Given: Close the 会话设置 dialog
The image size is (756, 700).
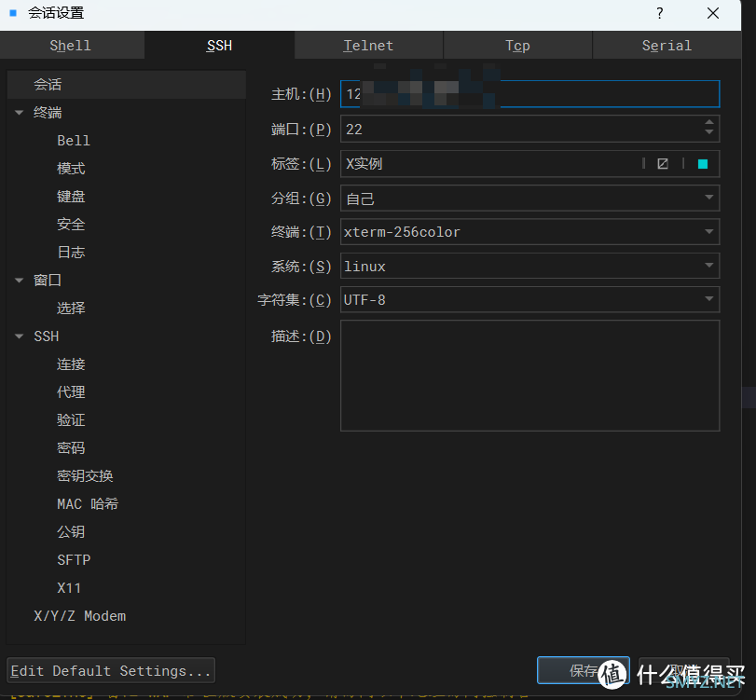Looking at the screenshot, I should pyautogui.click(x=713, y=13).
